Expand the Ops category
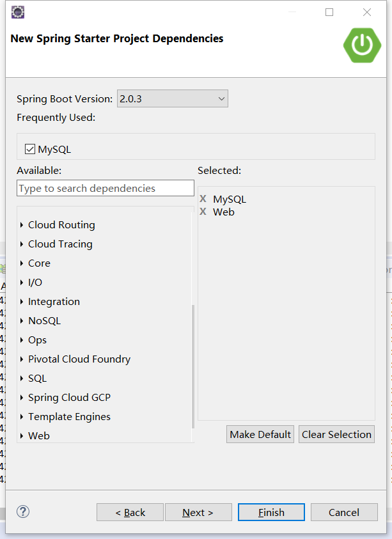This screenshot has height=539, width=392. [22, 340]
